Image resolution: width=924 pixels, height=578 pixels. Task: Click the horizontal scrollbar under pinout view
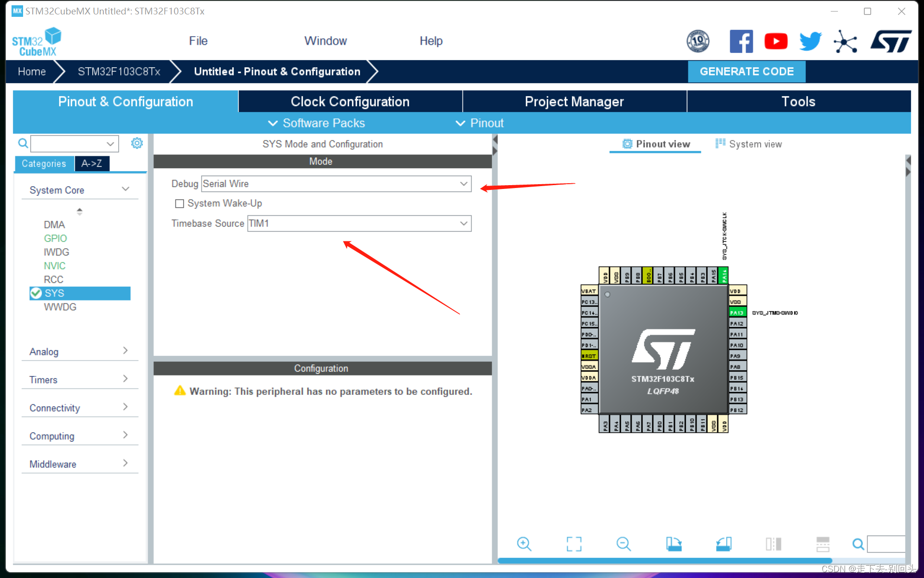click(x=664, y=561)
